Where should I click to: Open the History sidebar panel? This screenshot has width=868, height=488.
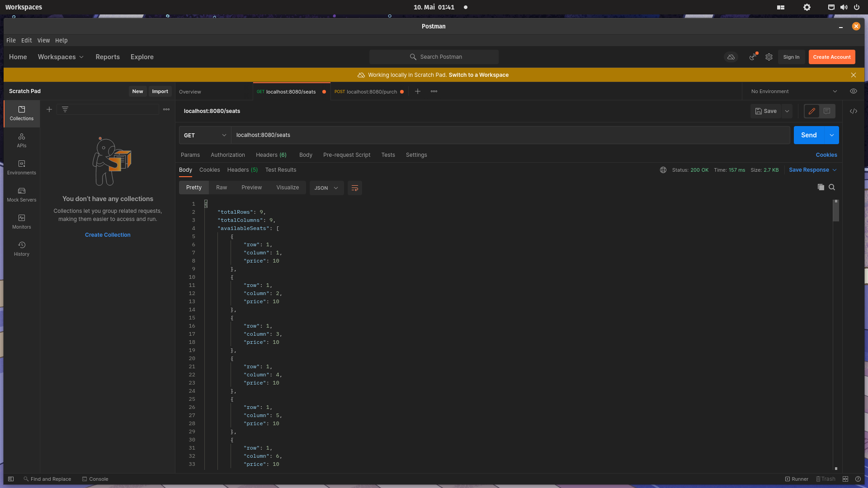coord(22,249)
